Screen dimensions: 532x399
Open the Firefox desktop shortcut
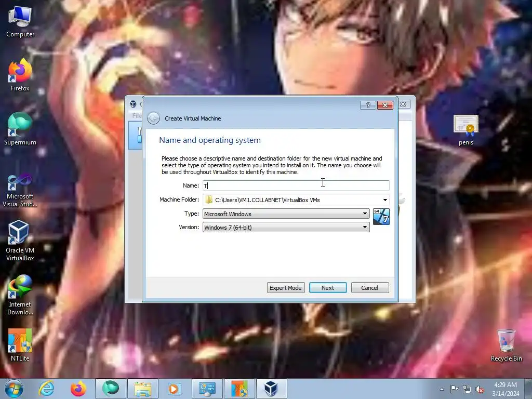[20, 75]
